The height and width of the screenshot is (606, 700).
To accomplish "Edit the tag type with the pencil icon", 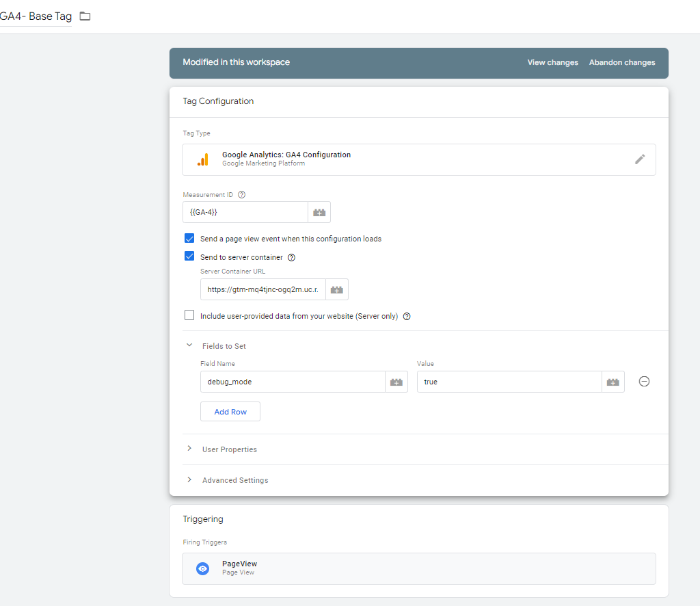I will point(640,159).
